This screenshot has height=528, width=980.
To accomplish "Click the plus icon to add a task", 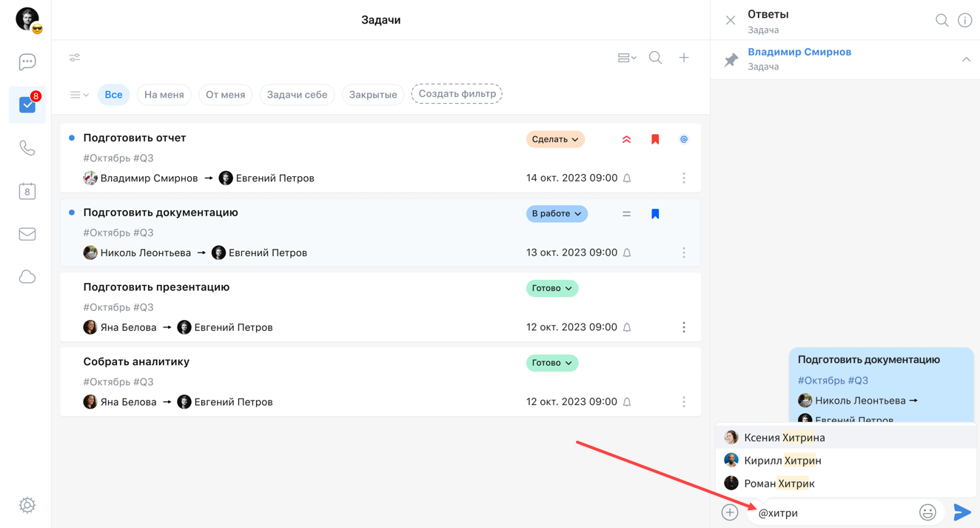I will (684, 58).
